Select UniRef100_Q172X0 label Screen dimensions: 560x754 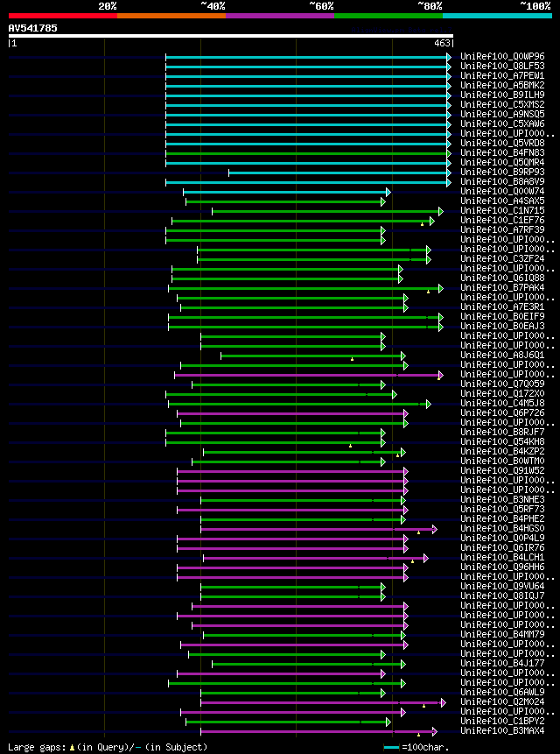502,393
